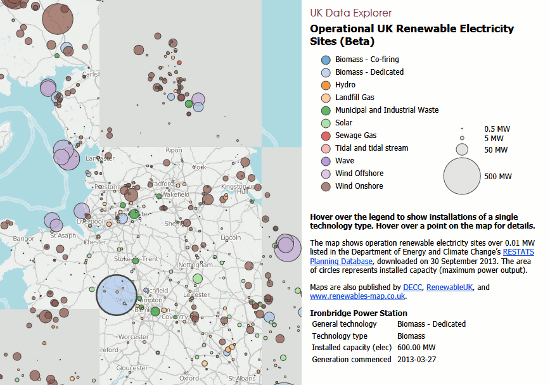Click the Ironbridge Power Station details title

[358, 313]
